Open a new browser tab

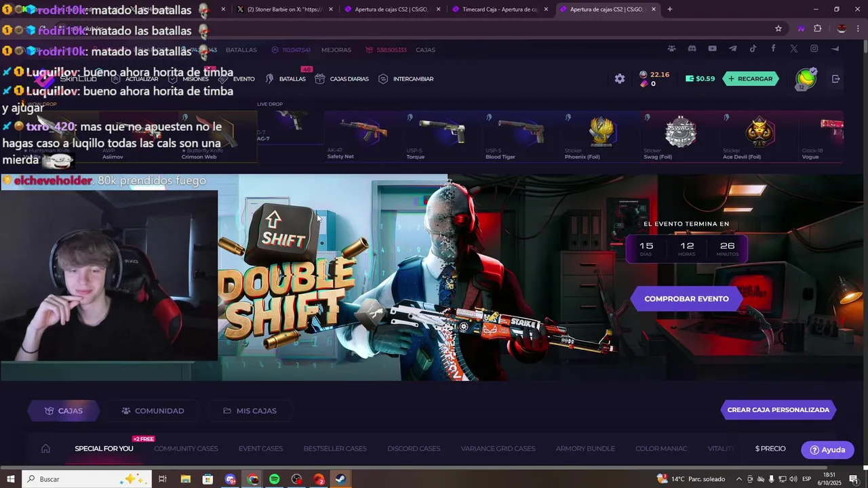[x=669, y=9]
